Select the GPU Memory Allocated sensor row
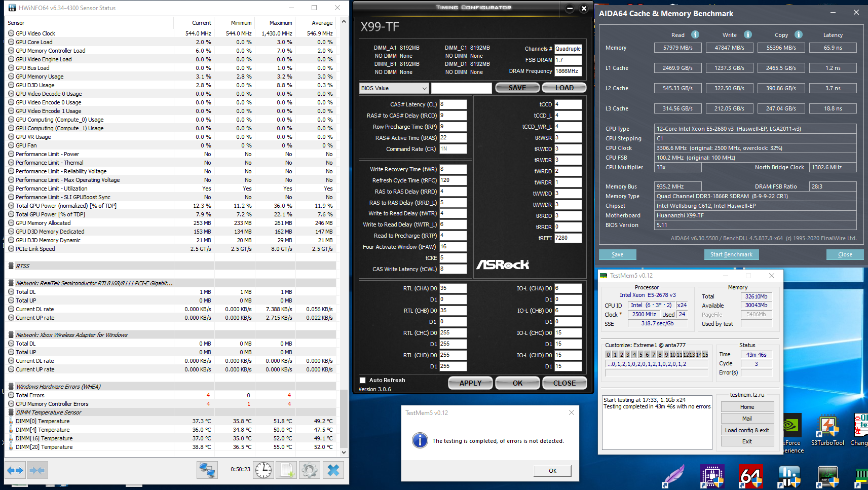This screenshot has width=868, height=490. pyautogui.click(x=171, y=223)
